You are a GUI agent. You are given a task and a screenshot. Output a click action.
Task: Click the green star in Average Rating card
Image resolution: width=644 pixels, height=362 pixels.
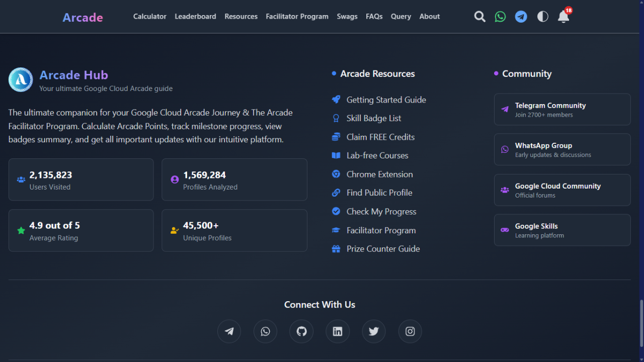point(21,230)
